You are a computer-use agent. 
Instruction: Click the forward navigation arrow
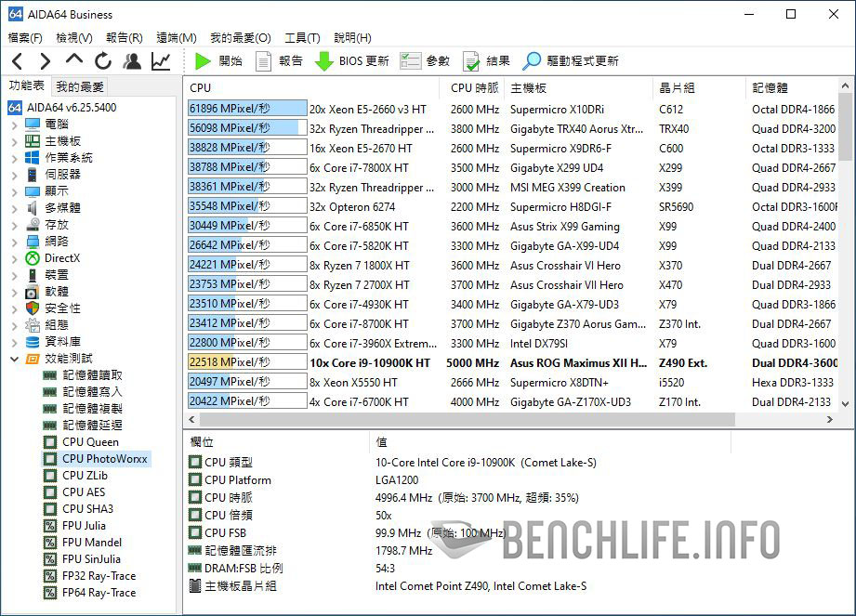[46, 61]
